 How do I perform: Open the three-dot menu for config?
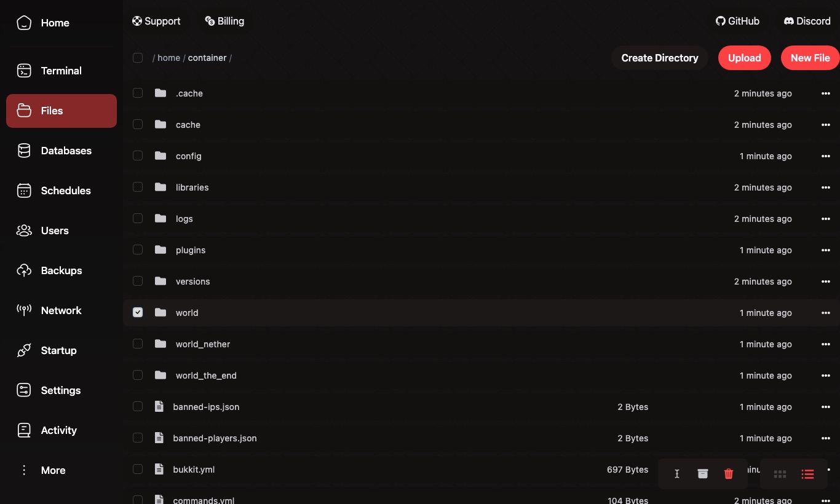coord(826,156)
